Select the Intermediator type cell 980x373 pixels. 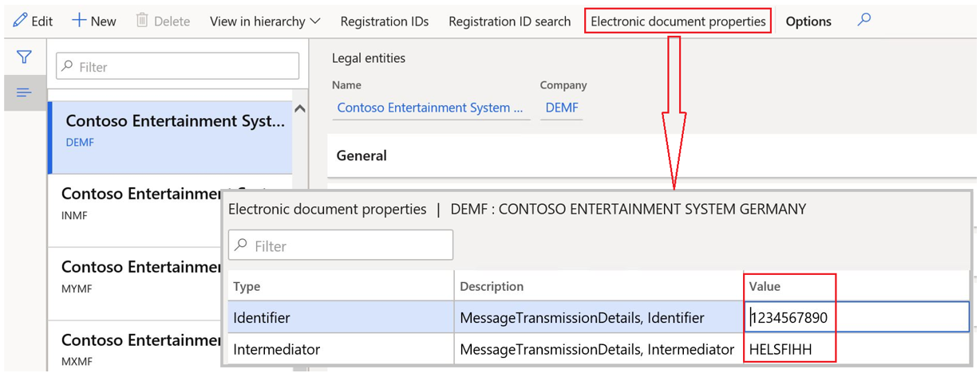341,349
